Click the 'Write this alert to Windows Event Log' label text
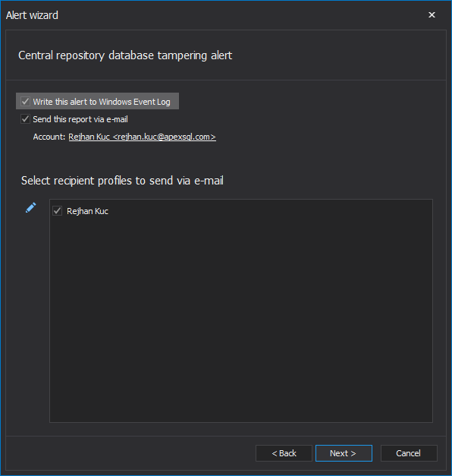The width and height of the screenshot is (452, 476). 102,102
